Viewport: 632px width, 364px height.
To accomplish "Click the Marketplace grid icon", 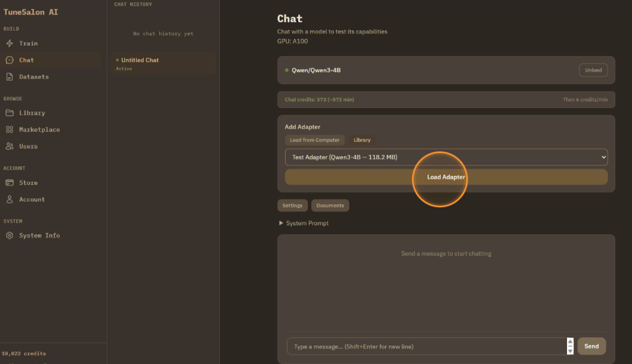I will [x=10, y=130].
